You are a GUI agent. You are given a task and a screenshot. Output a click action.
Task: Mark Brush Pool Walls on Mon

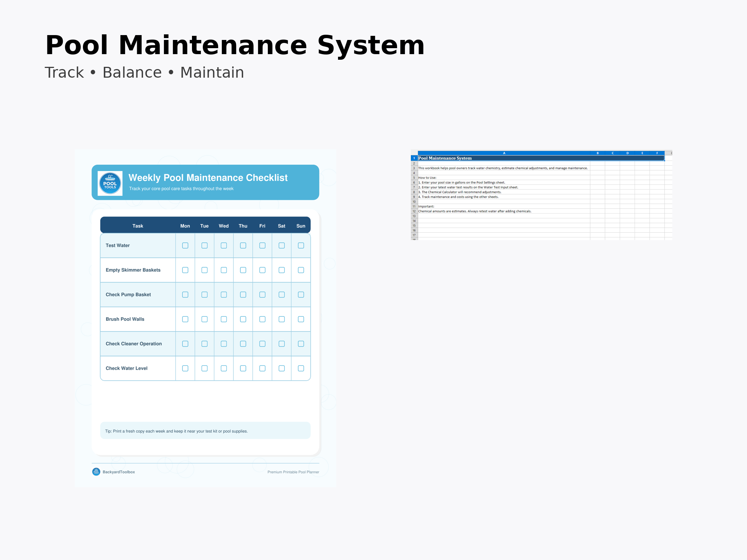click(x=185, y=319)
